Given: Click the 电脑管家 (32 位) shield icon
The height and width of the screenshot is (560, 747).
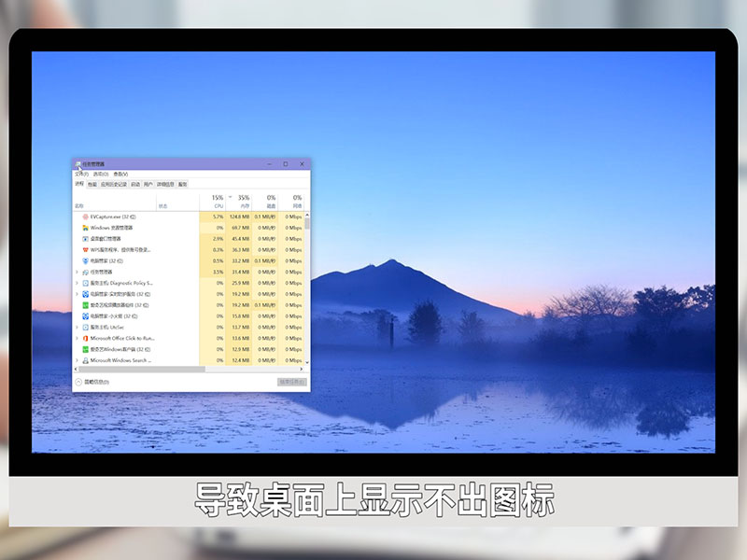Looking at the screenshot, I should pos(85,261).
